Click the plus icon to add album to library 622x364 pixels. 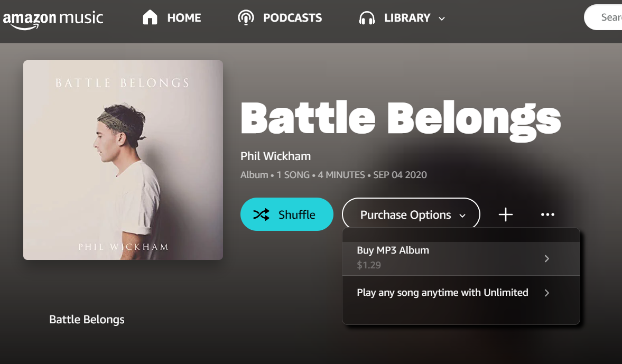tap(505, 214)
